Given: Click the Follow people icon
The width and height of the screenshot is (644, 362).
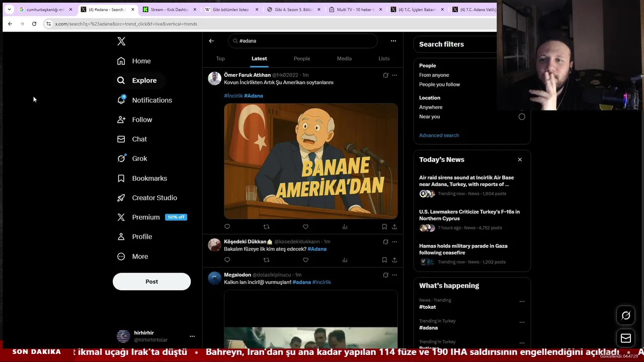Looking at the screenshot, I should (x=121, y=120).
